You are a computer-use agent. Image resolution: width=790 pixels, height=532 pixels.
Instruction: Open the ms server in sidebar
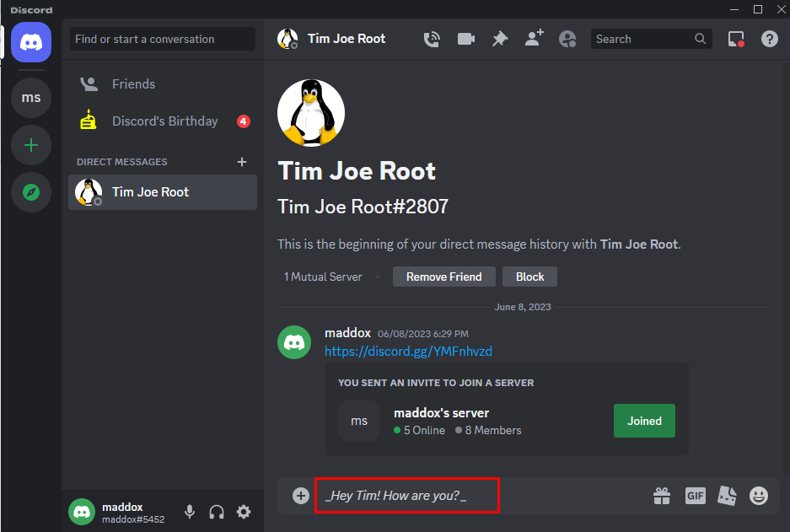31,98
